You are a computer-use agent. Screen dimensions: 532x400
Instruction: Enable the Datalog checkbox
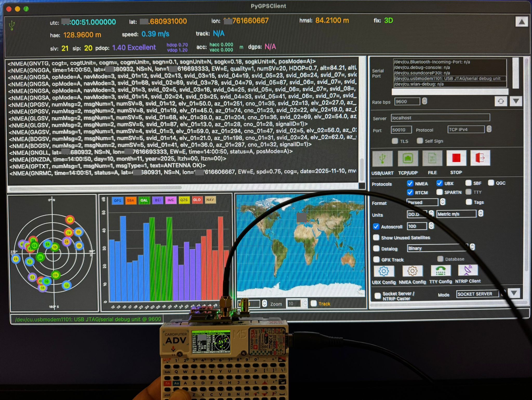[x=376, y=248]
